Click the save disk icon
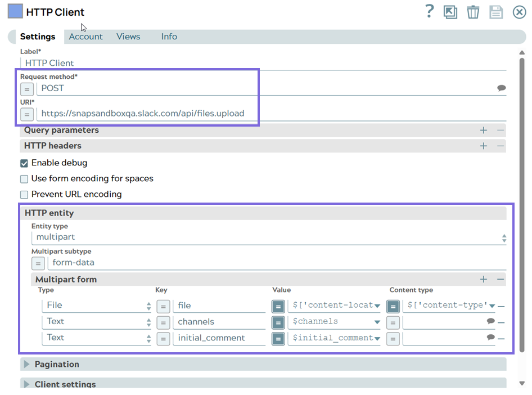Viewport: 532px width, 395px height. point(495,12)
